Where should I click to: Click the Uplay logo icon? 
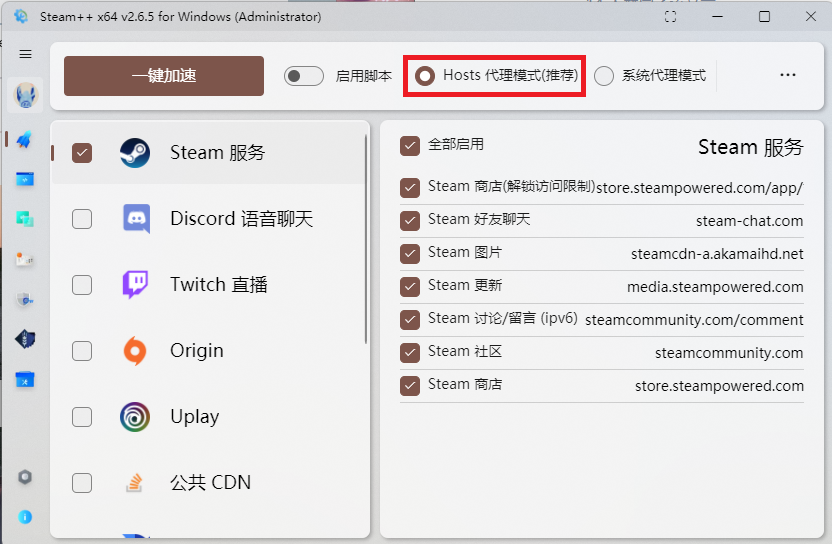click(x=135, y=417)
